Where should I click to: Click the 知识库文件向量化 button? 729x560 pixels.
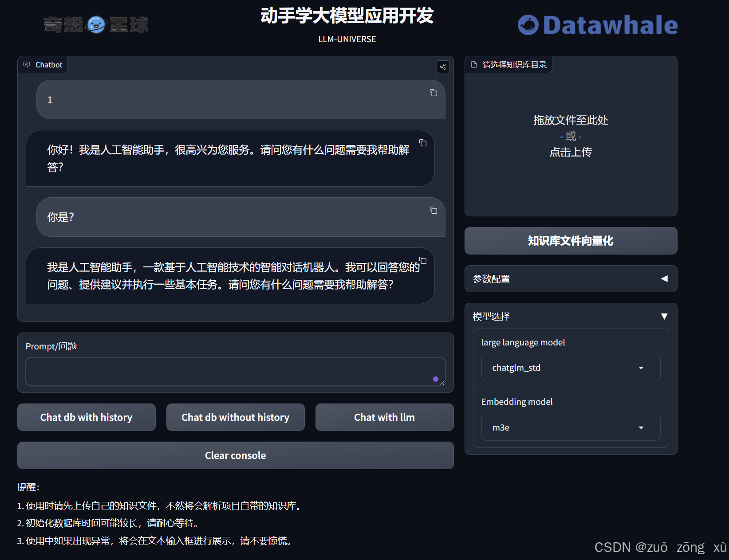(x=571, y=241)
